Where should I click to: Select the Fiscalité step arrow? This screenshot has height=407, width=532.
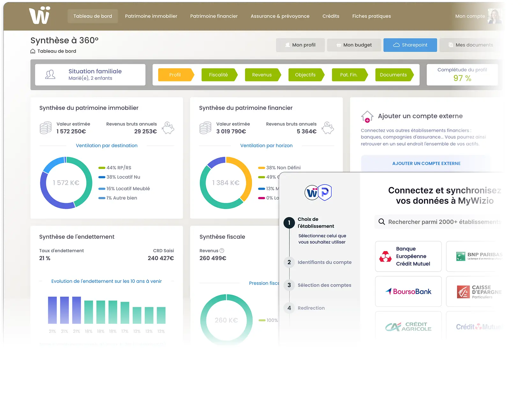219,75
